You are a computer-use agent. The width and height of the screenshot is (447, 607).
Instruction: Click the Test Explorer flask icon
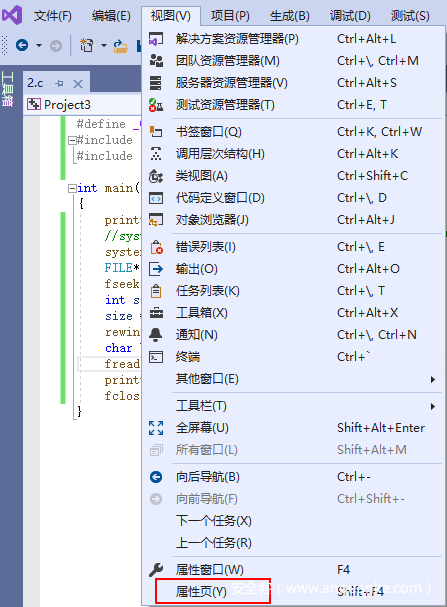(156, 105)
